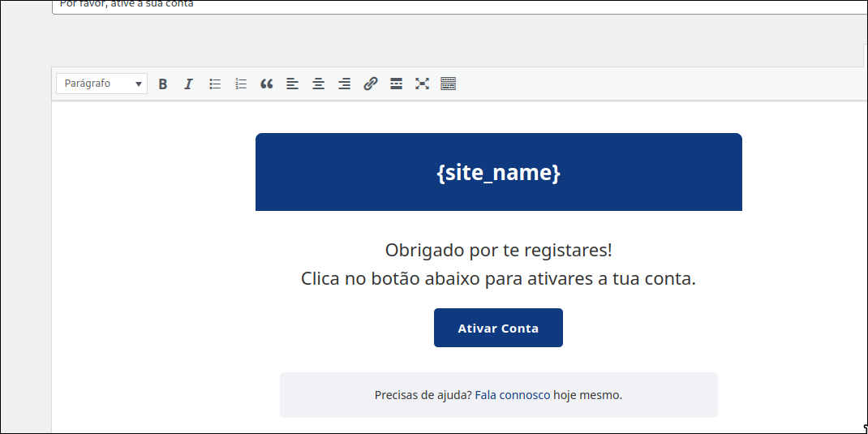
Task: Center align the text
Action: coord(318,84)
